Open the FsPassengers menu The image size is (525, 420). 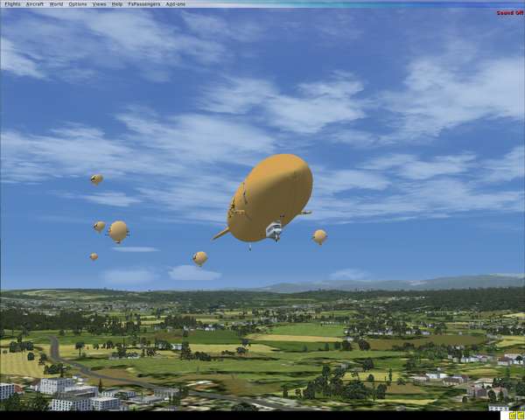pos(144,4)
